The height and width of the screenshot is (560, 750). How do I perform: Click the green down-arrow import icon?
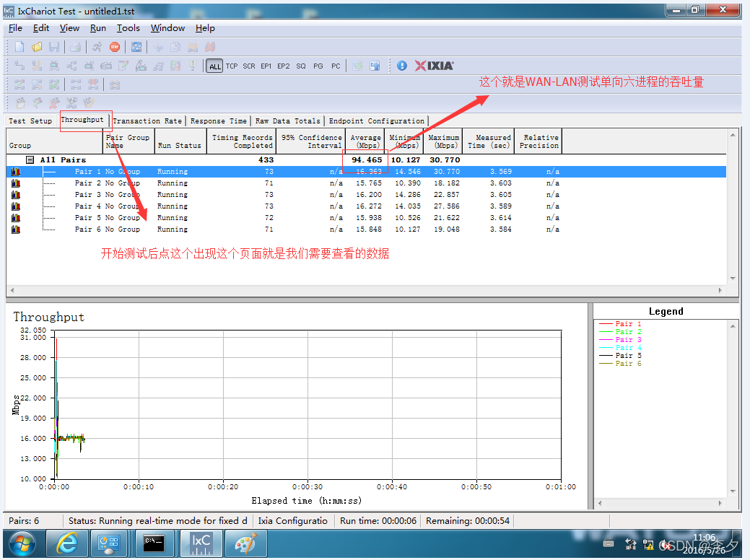pos(357,66)
